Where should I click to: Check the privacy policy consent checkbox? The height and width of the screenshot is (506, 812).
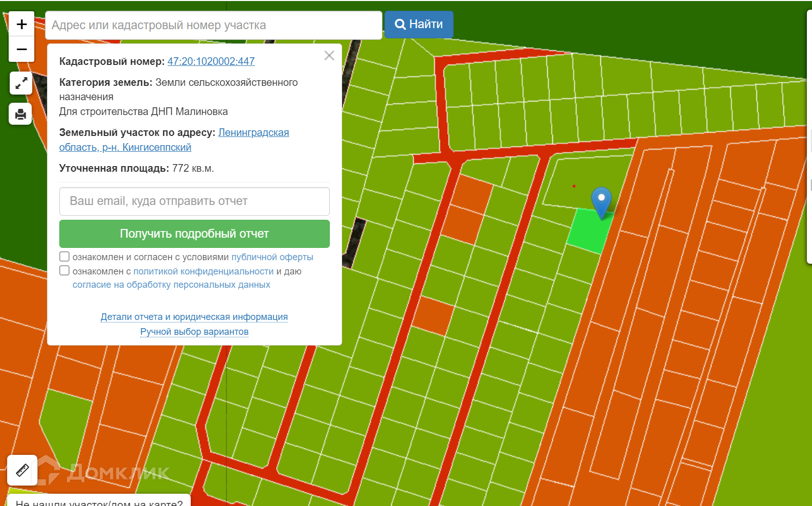coord(64,270)
